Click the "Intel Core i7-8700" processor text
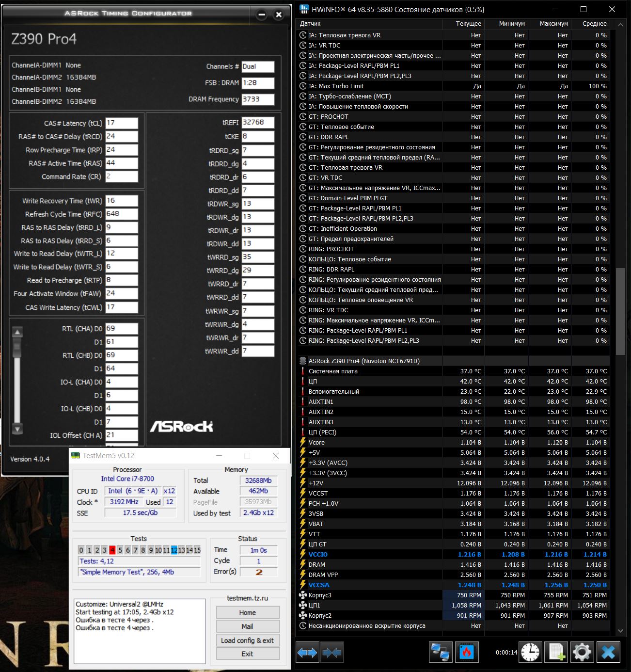Image resolution: width=631 pixels, height=672 pixels. 127,479
